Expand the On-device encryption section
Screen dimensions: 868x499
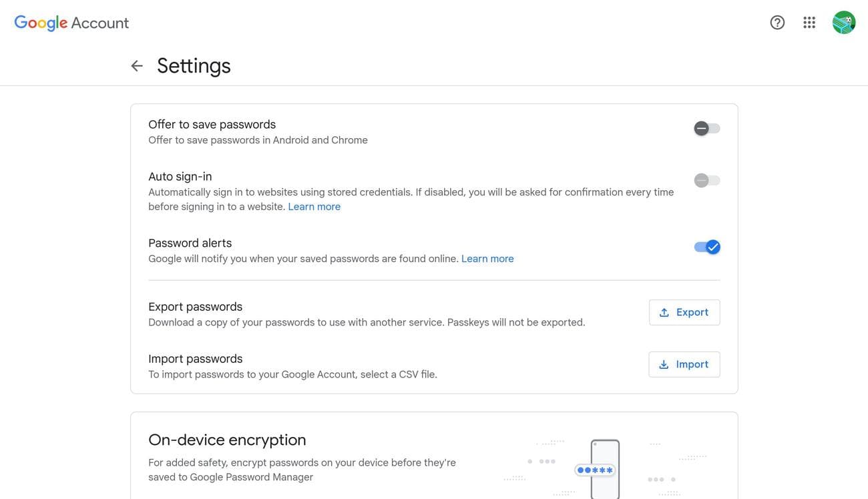227,438
